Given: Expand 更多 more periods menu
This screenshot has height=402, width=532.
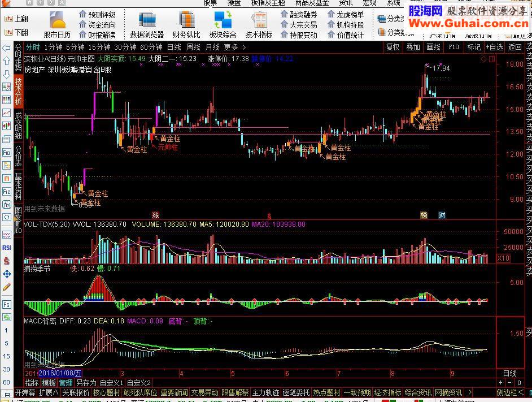Looking at the screenshot, I should pyautogui.click(x=235, y=47).
